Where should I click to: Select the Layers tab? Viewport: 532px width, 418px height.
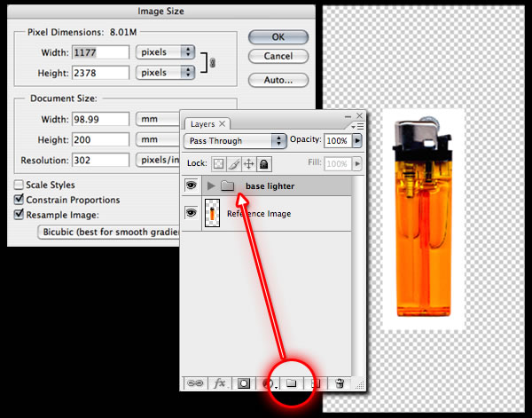click(203, 124)
